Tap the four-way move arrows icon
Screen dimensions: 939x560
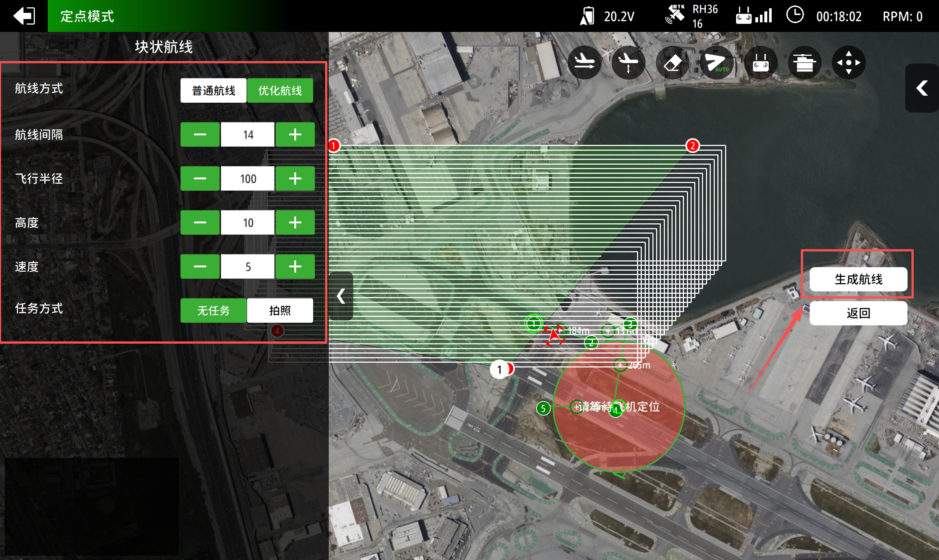848,62
